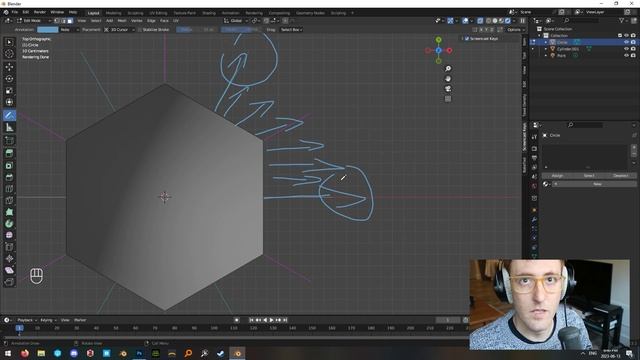Select the Knife tool
This screenshot has width=640, height=360.
coord(9,200)
